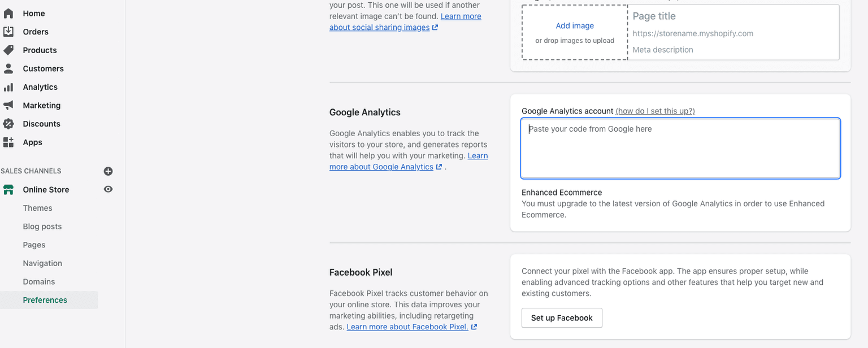Image resolution: width=868 pixels, height=348 pixels.
Task: Click Learn more about Facebook Pixel link
Action: (x=407, y=327)
